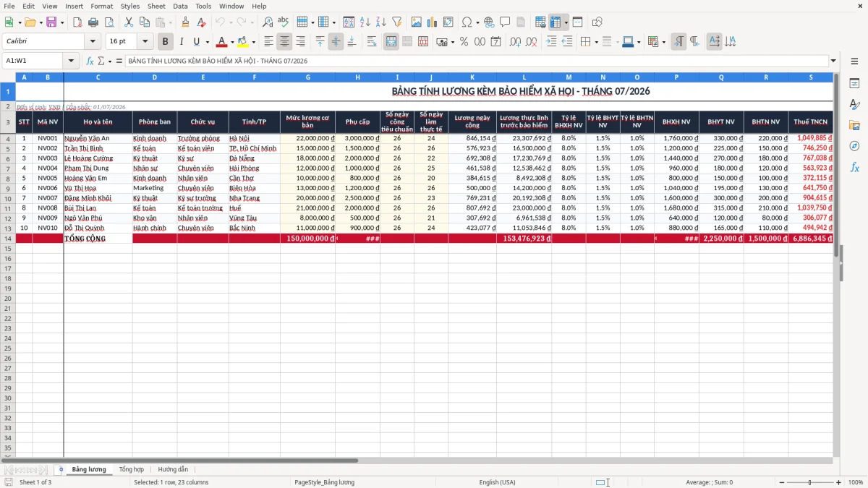Open Find and Replace icon

[268, 22]
